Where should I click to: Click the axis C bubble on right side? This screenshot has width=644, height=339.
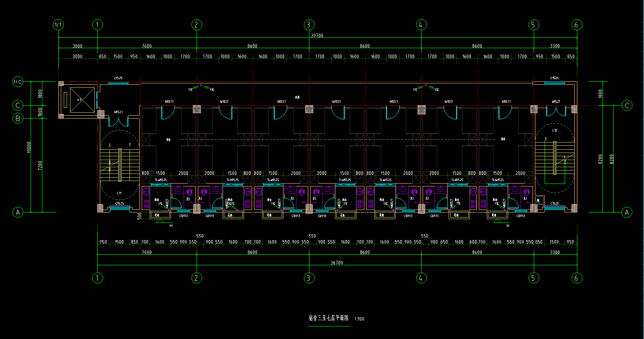coord(627,105)
